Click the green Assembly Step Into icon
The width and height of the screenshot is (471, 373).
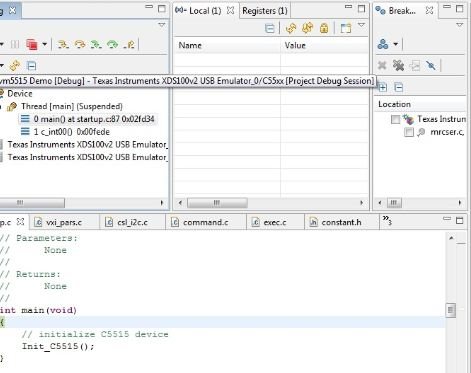click(x=96, y=44)
